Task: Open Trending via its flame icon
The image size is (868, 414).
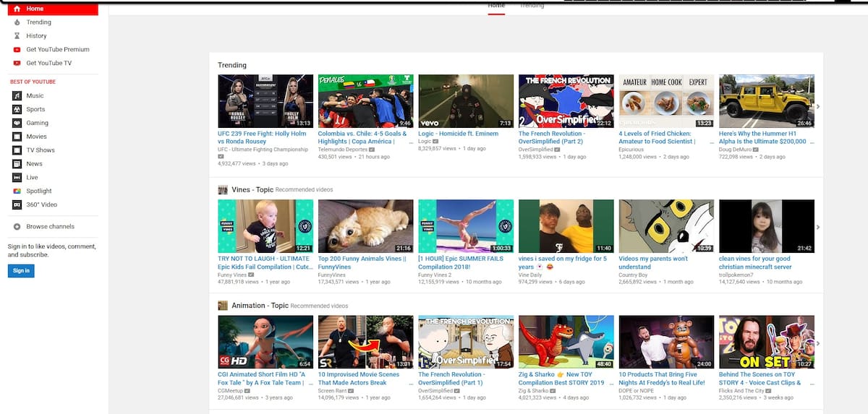Action: coord(17,22)
